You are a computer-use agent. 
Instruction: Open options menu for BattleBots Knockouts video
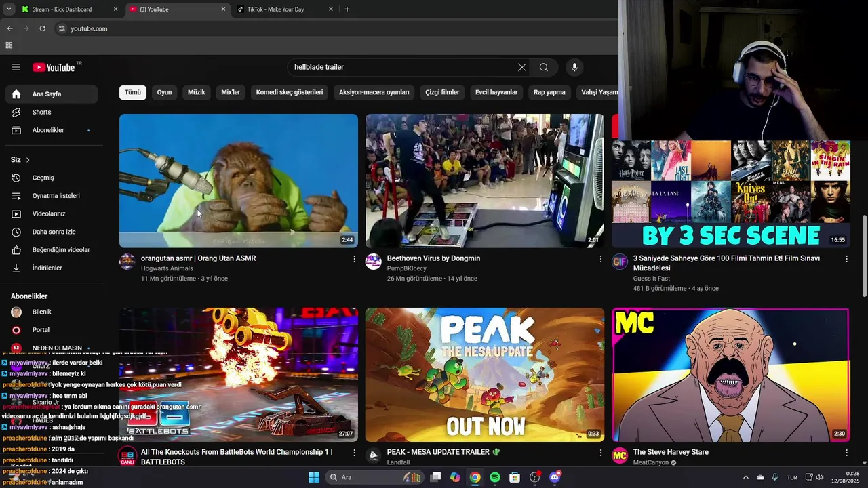pos(354,452)
